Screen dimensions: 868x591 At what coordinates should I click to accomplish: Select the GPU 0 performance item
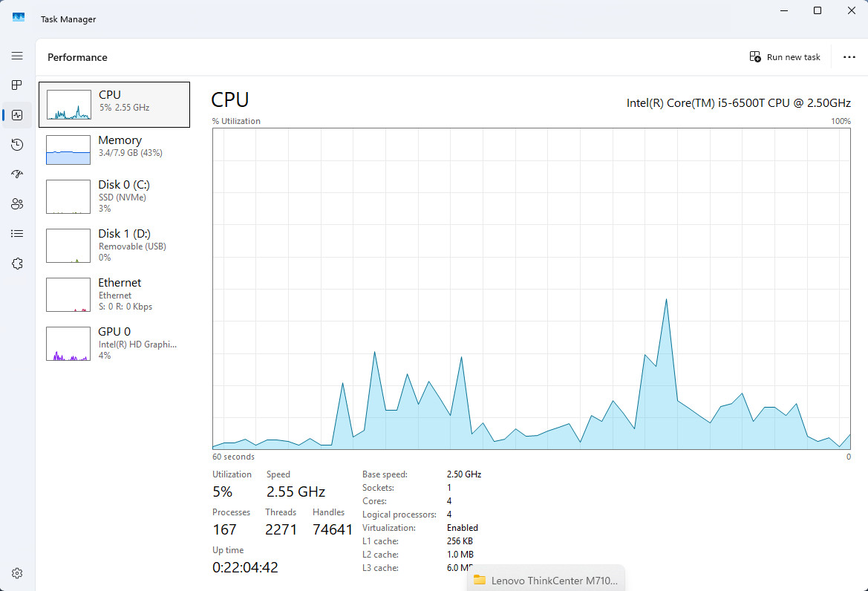pyautogui.click(x=114, y=343)
